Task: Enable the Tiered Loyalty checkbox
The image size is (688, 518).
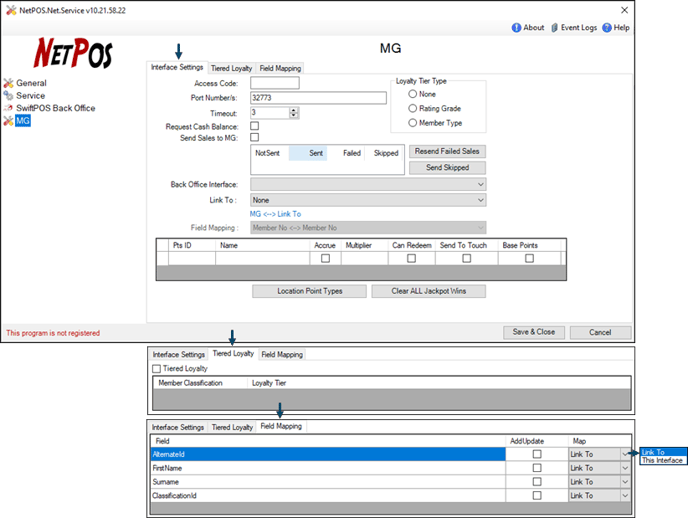Action: click(157, 368)
